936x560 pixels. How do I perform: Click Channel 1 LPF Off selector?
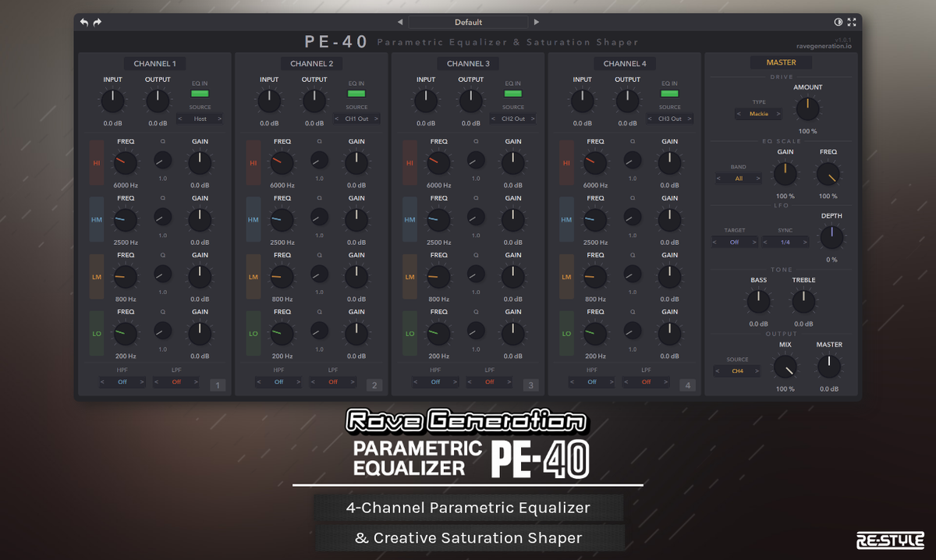tap(176, 382)
